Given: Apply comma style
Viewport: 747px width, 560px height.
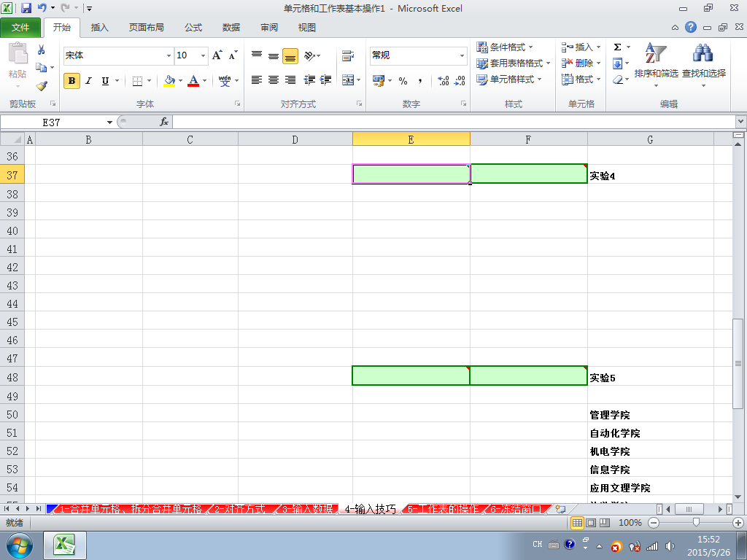Looking at the screenshot, I should [x=419, y=80].
